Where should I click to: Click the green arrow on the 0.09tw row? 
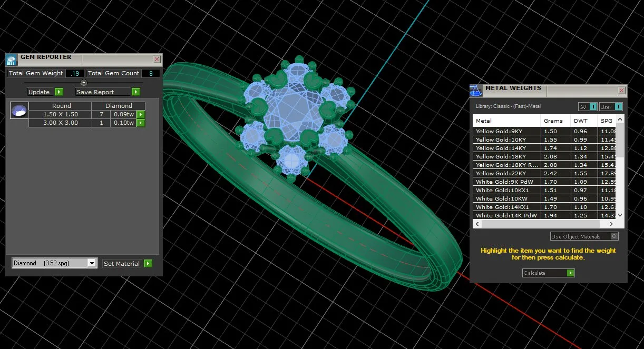[x=141, y=115]
